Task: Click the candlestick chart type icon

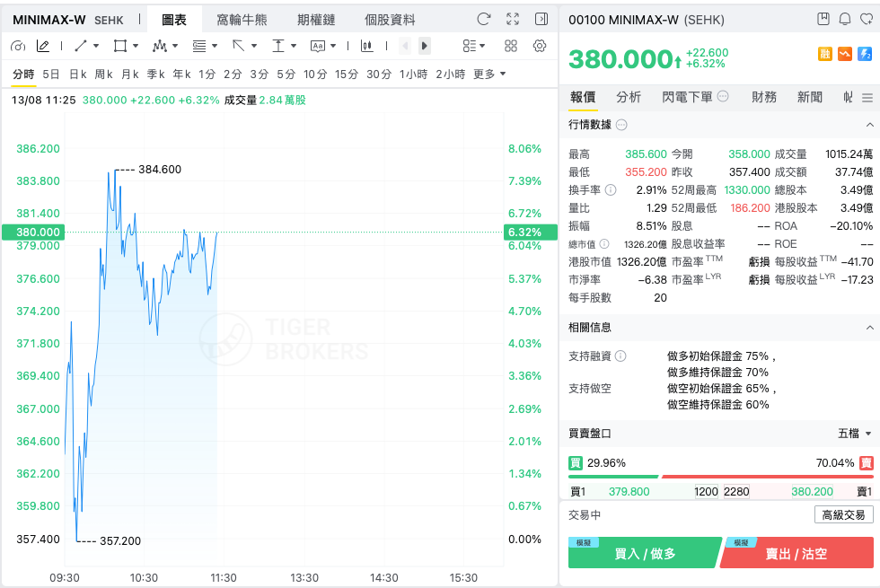Action: click(x=367, y=46)
